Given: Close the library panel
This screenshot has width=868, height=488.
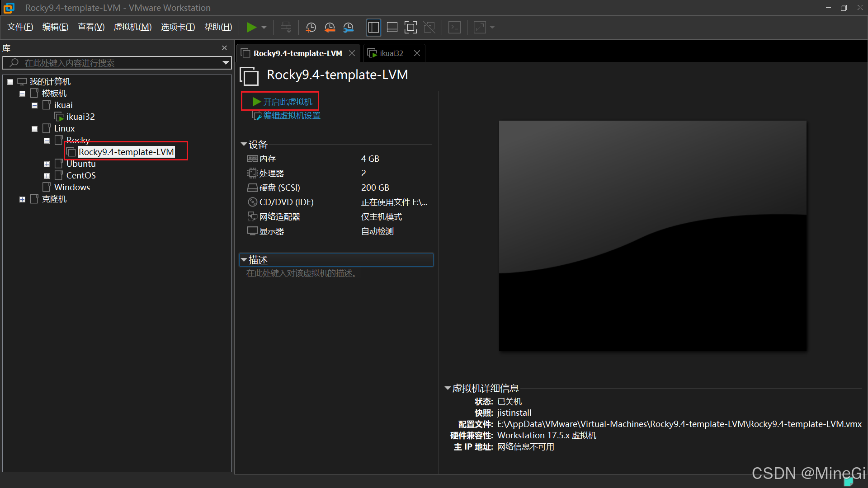Looking at the screenshot, I should (x=224, y=48).
